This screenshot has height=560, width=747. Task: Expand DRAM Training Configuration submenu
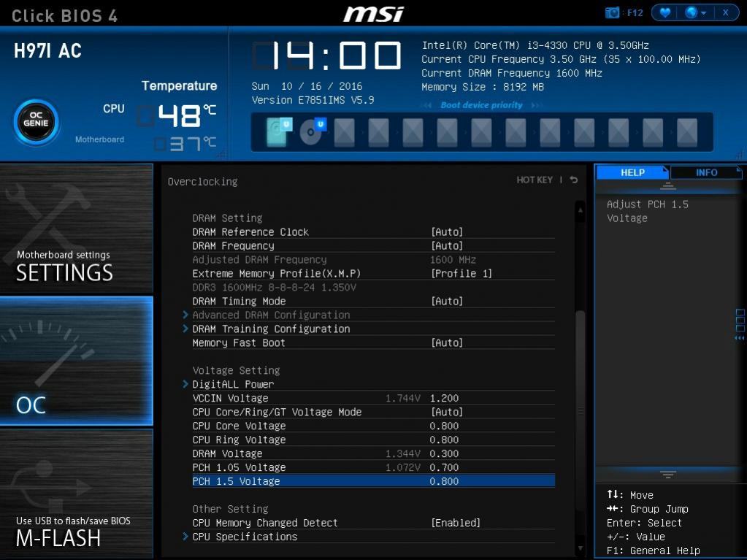click(271, 329)
